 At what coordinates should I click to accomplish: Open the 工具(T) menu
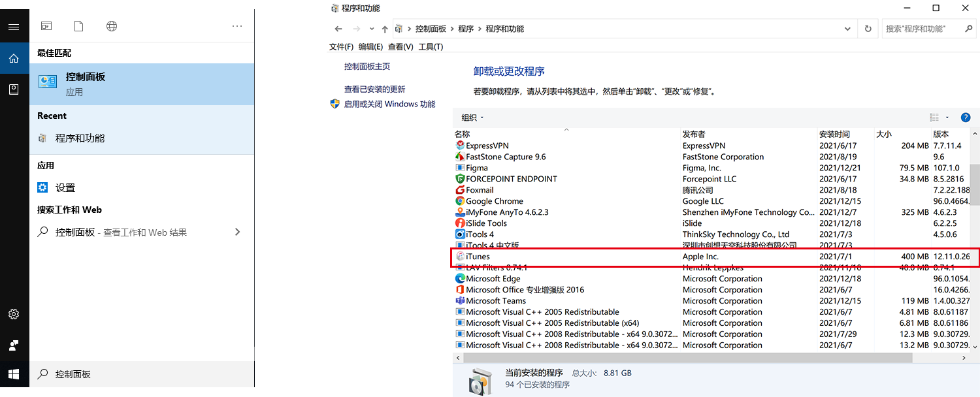pyautogui.click(x=431, y=46)
